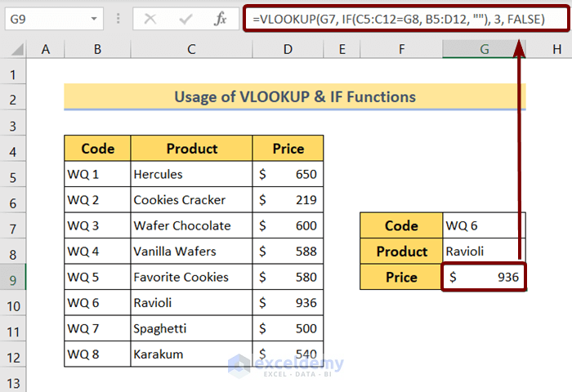
Task: Click cell 'Karakum'
Action: coord(191,354)
